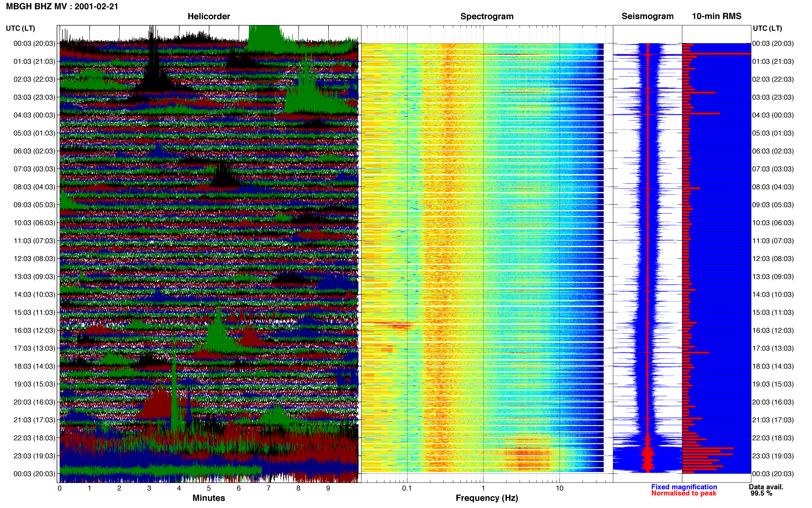Click right time label 22:03 (18:03)

click(x=773, y=438)
